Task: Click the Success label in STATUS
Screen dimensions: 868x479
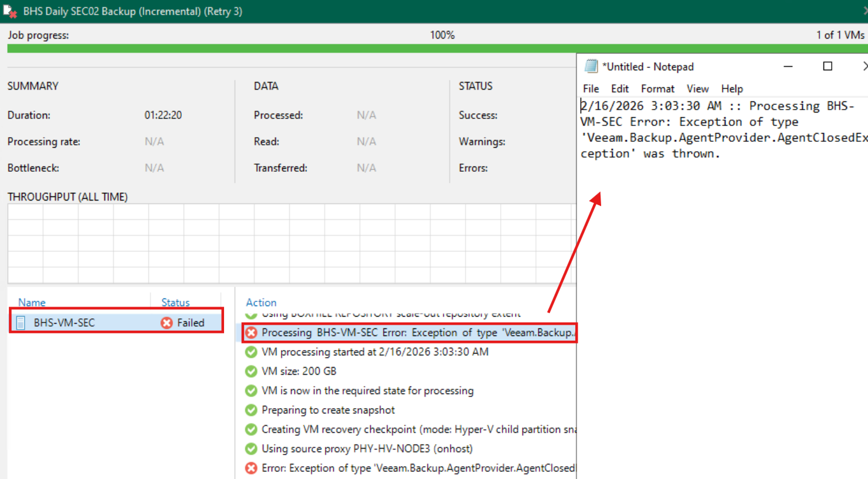Action: click(x=478, y=115)
